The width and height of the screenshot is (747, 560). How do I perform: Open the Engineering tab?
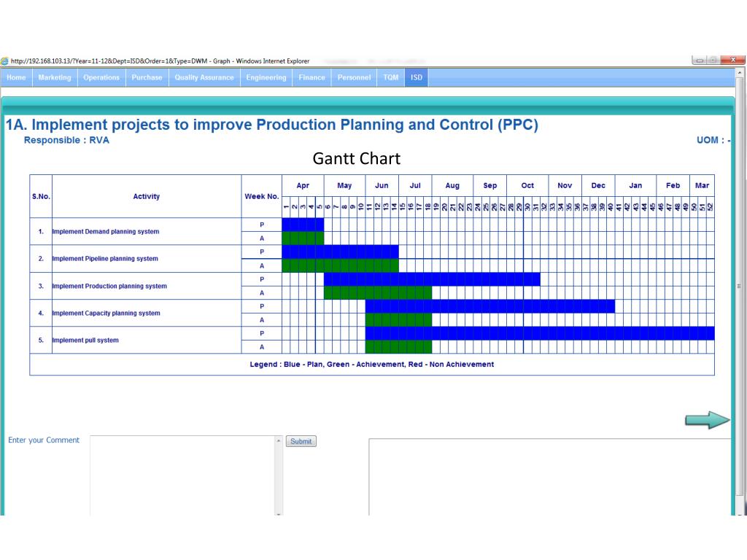coord(266,77)
